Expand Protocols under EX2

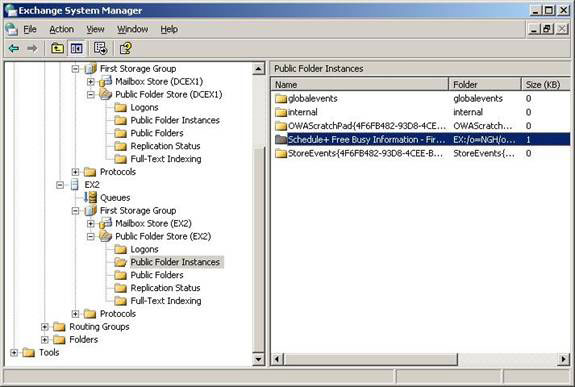pyautogui.click(x=75, y=314)
